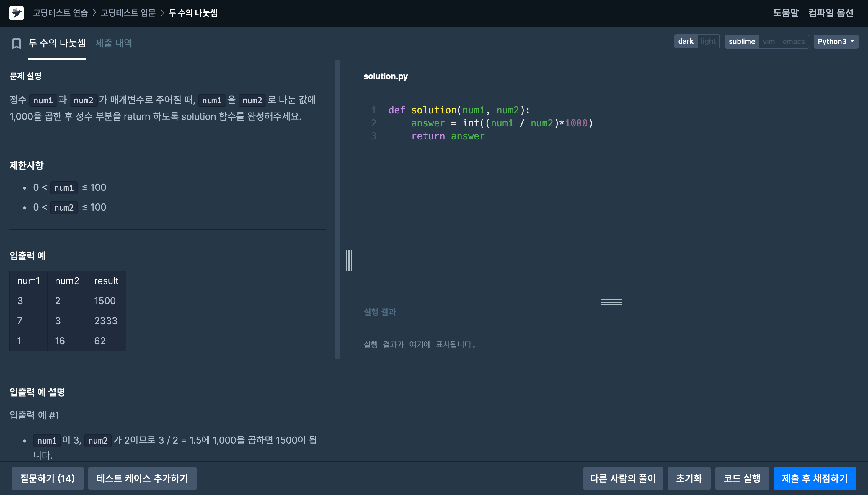Click the 입출력 예 #1 text
This screenshot has height=495, width=868.
click(x=34, y=415)
